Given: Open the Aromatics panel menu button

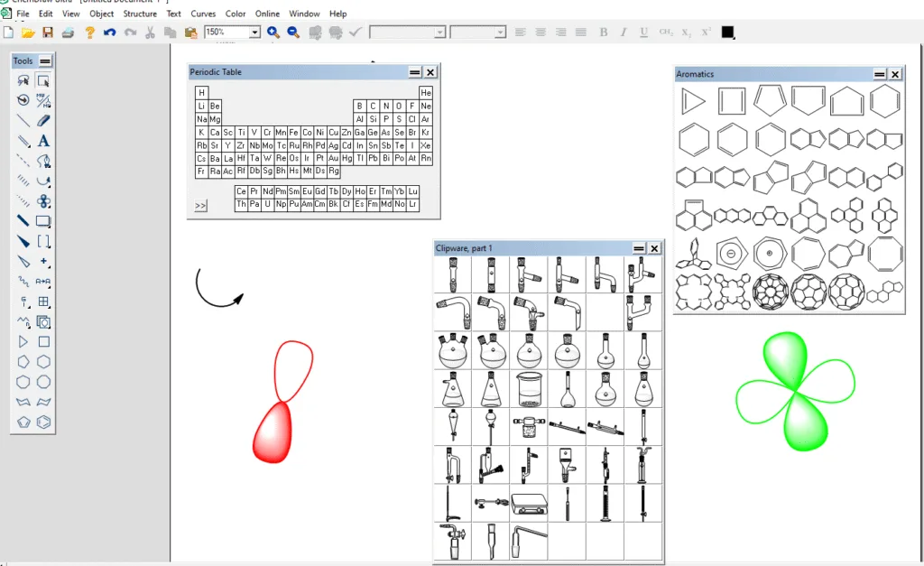Looking at the screenshot, I should click(879, 74).
